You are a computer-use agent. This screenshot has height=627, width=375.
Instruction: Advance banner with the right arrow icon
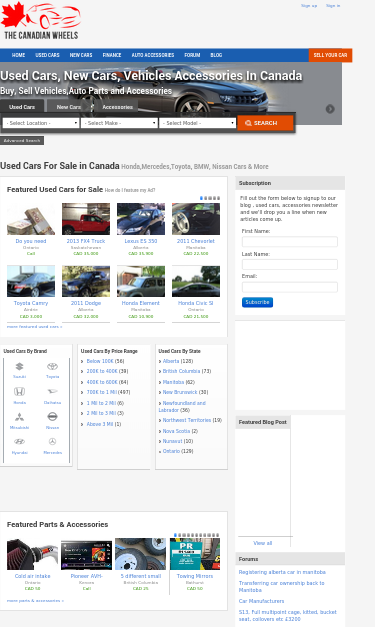(330, 109)
